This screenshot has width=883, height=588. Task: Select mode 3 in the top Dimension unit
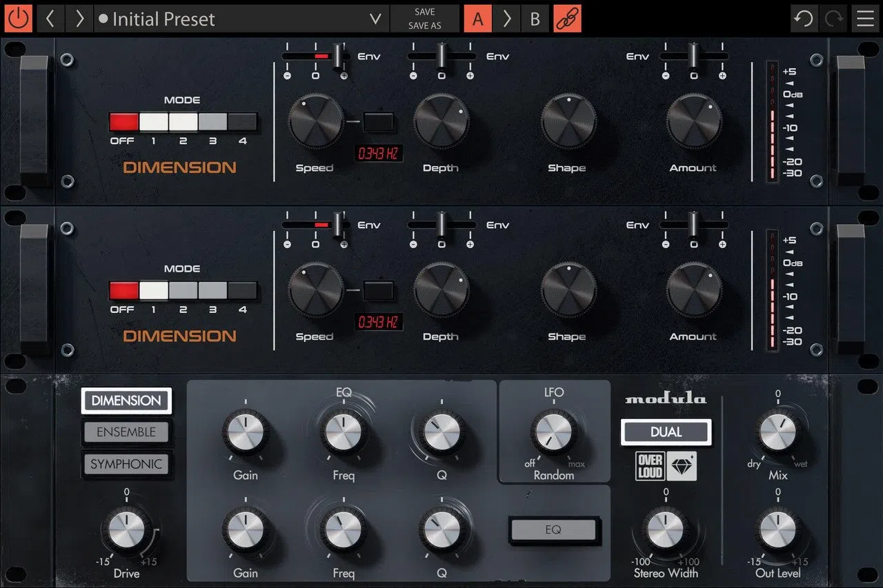(x=212, y=122)
